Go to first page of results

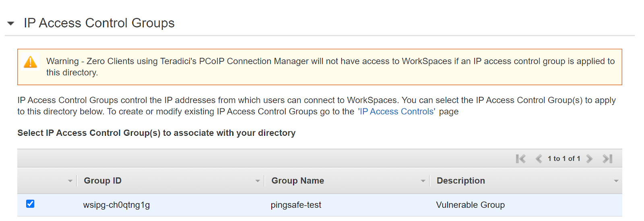tap(520, 159)
